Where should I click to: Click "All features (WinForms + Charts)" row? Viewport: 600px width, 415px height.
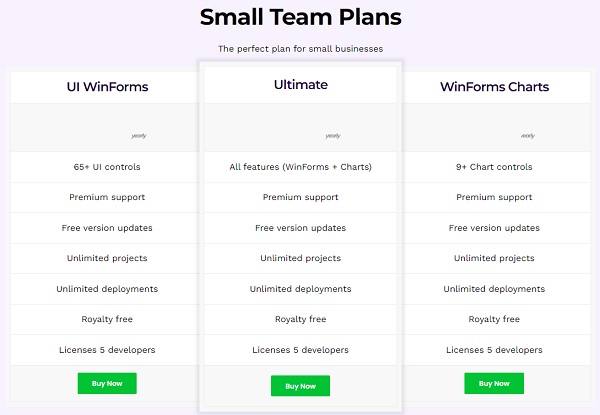click(300, 167)
